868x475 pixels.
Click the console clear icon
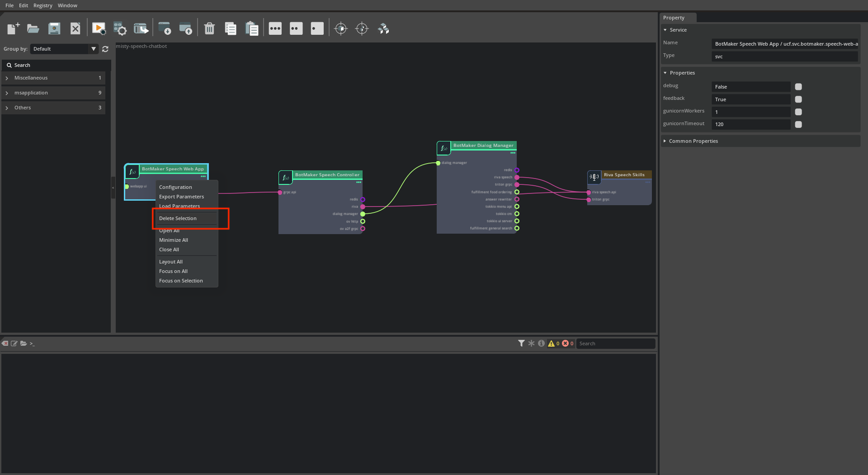click(x=5, y=343)
